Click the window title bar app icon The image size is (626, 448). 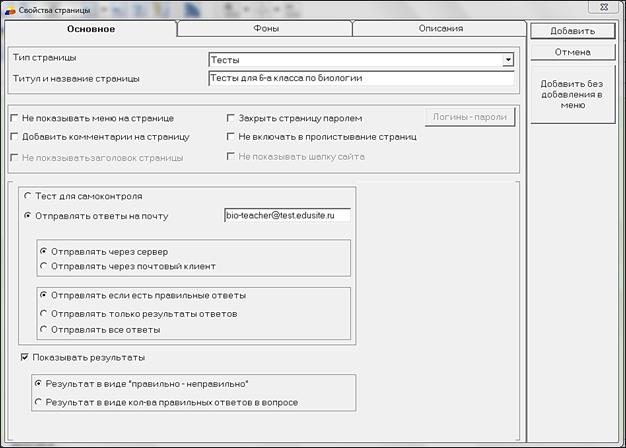click(x=10, y=8)
